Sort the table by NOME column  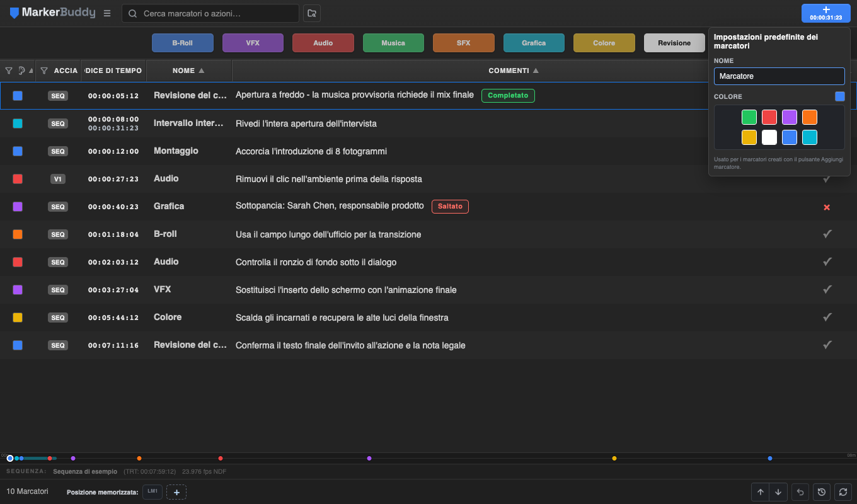(x=189, y=71)
